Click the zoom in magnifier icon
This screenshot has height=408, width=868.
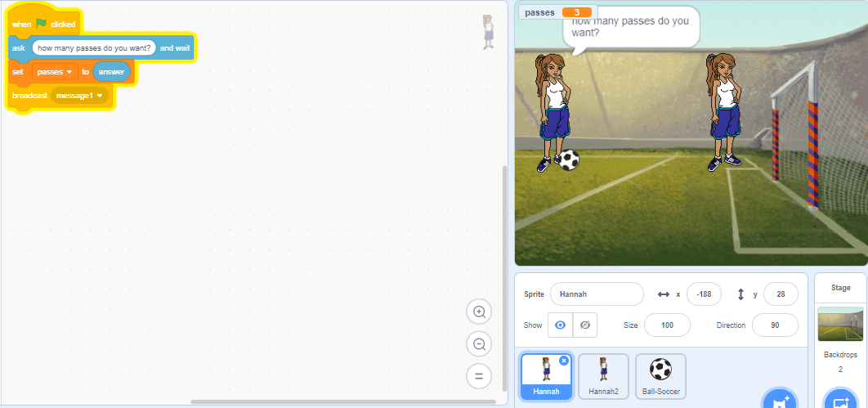479,312
